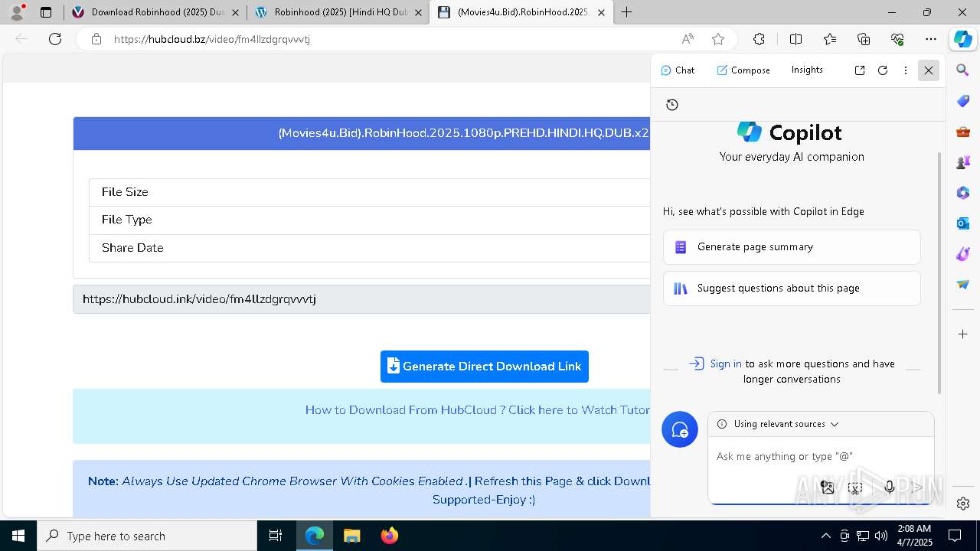The width and height of the screenshot is (980, 551).
Task: Open sidebar Outlook icon
Action: [x=963, y=223]
